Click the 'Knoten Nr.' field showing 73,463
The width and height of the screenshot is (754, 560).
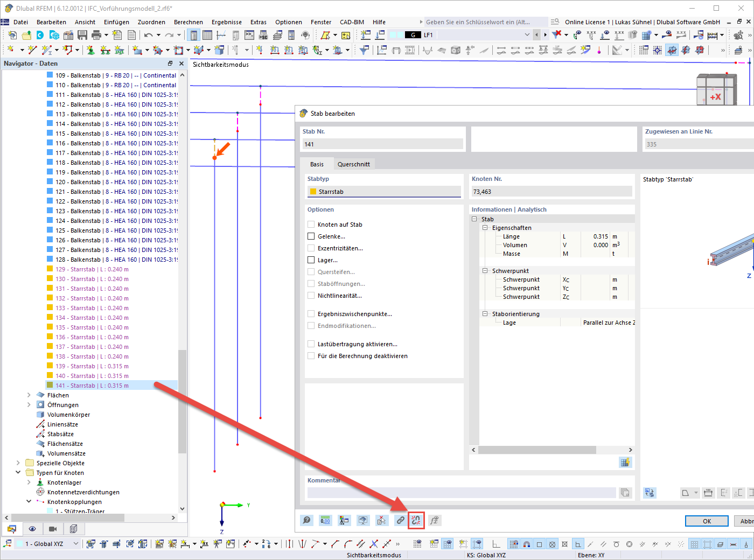click(551, 192)
